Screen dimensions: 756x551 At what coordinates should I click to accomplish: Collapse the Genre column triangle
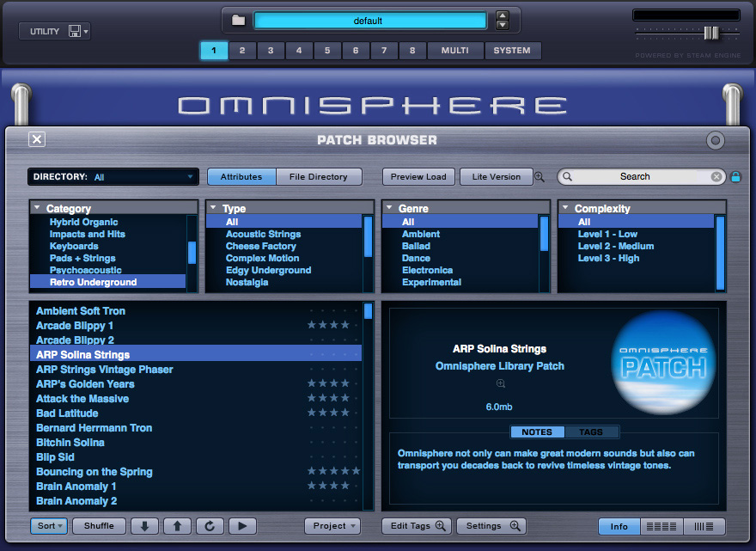(389, 207)
